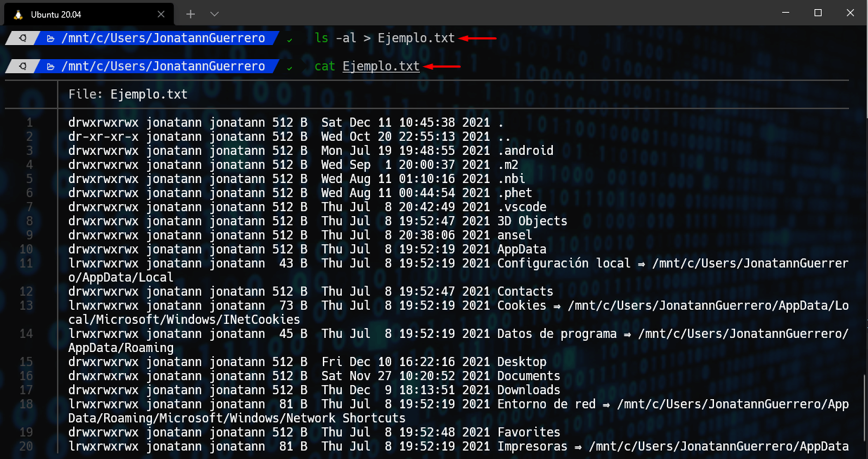Click the folder icon in the first prompt
The image size is (868, 459).
point(51,38)
